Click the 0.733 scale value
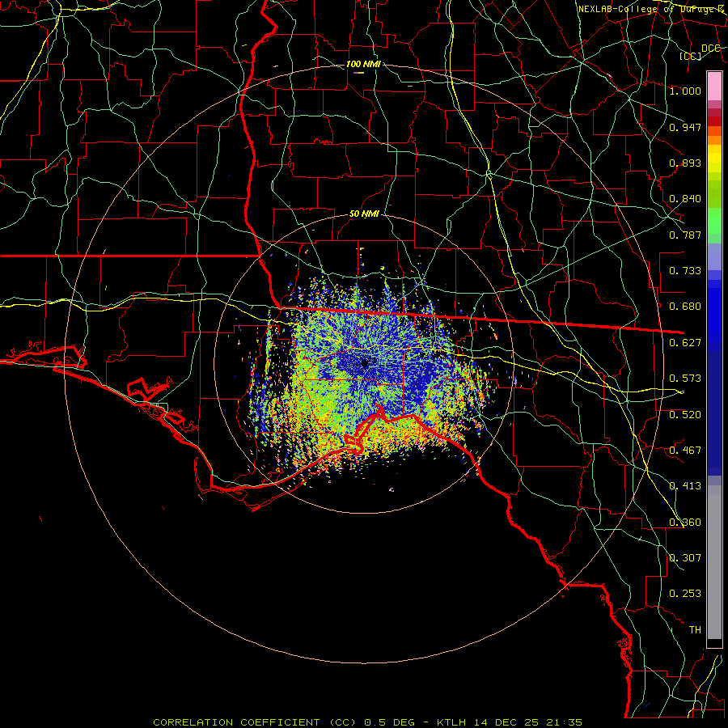728x728 pixels. (685, 271)
